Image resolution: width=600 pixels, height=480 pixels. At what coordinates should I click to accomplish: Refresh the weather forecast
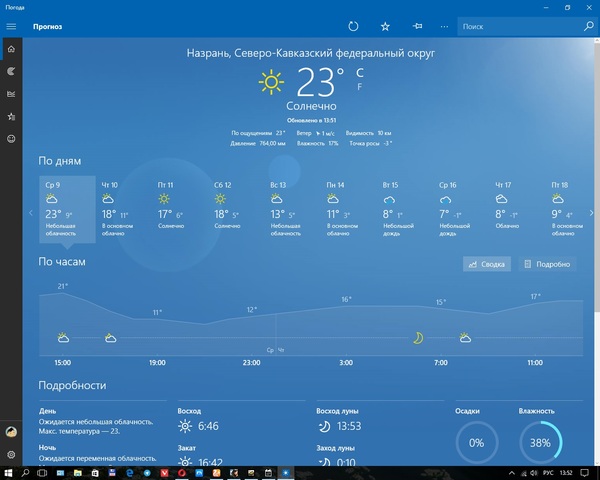coord(353,26)
